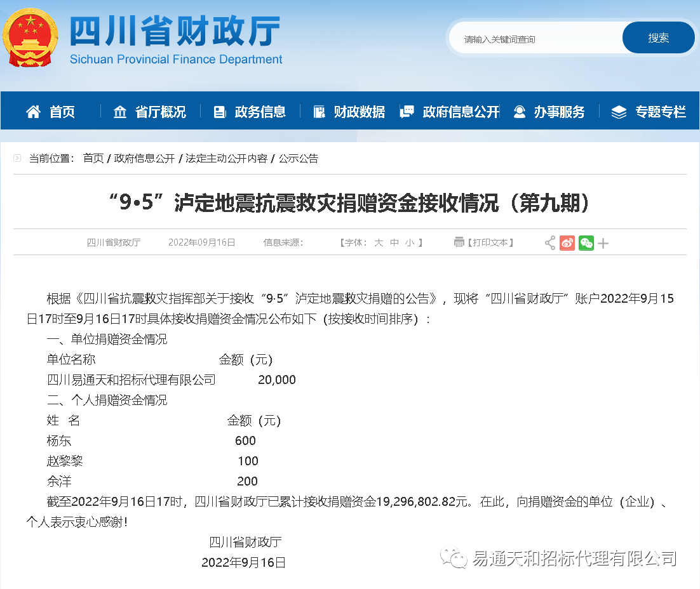Set font size to 大 (large)

[379, 242]
